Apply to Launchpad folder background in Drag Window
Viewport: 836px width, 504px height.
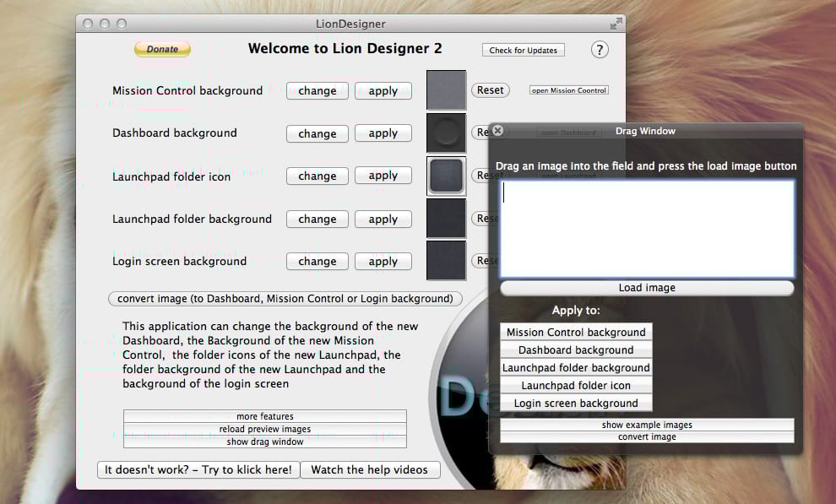576,367
